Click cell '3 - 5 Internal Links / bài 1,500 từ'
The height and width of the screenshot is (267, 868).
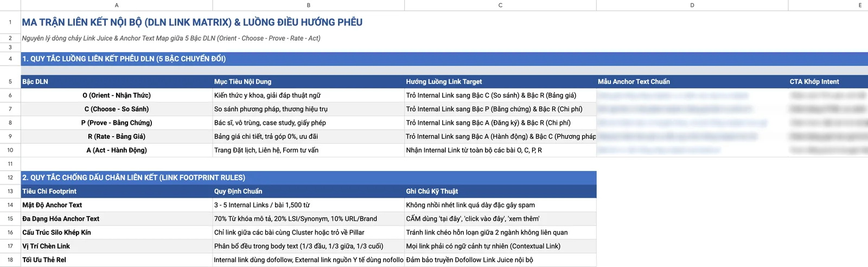click(x=309, y=205)
